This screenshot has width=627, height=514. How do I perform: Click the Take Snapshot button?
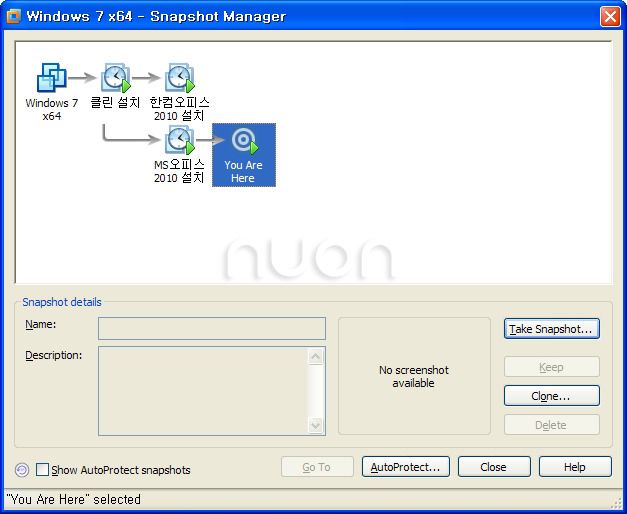[x=552, y=329]
